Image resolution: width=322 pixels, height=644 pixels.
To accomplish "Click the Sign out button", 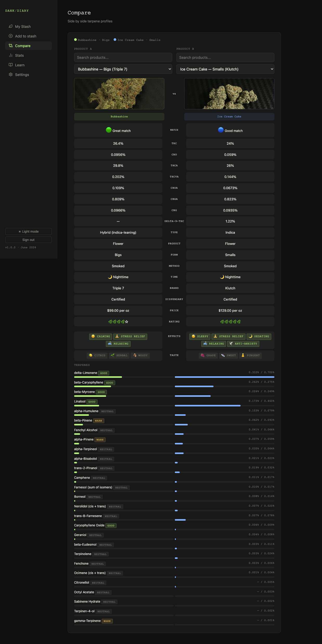I will pyautogui.click(x=28, y=240).
